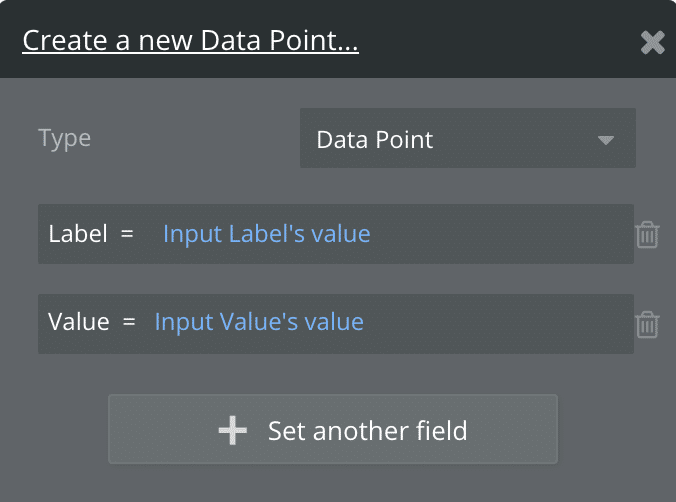Click the Type dropdown arrow caret

coord(605,140)
